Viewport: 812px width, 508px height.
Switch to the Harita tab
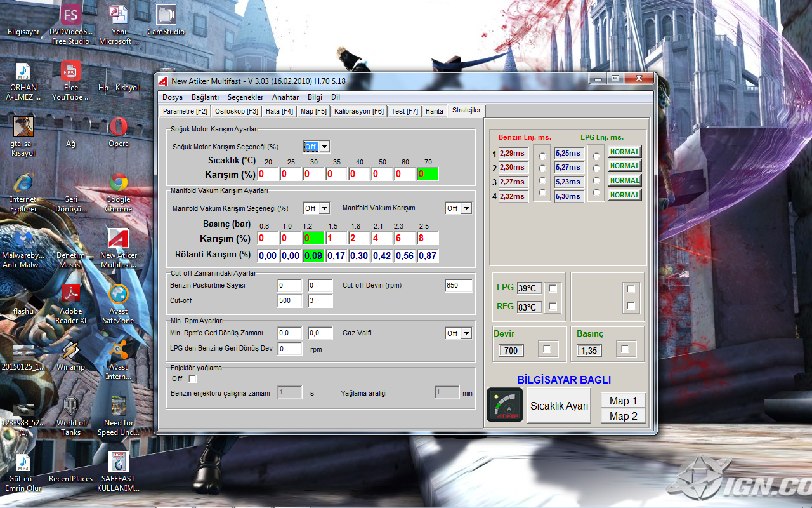[435, 111]
